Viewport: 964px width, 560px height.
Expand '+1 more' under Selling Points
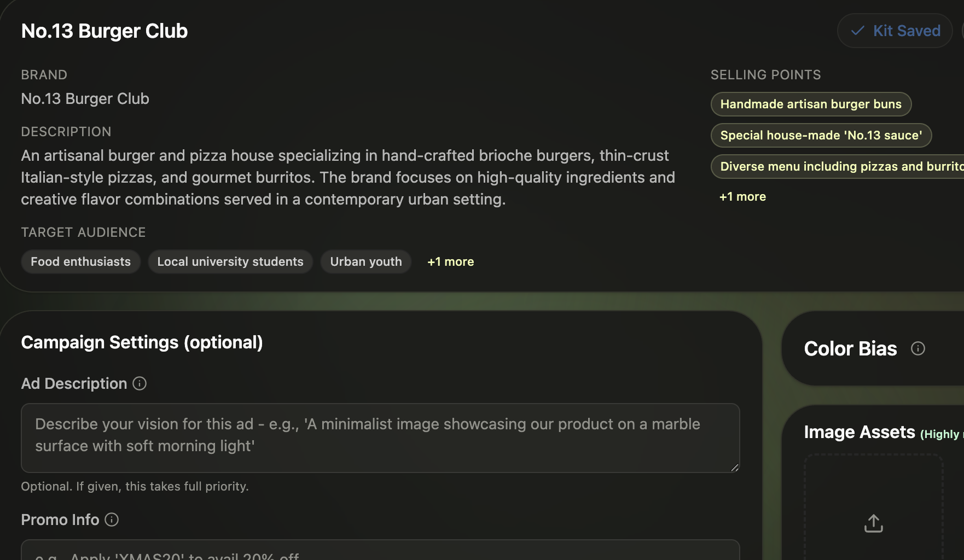pyautogui.click(x=742, y=197)
